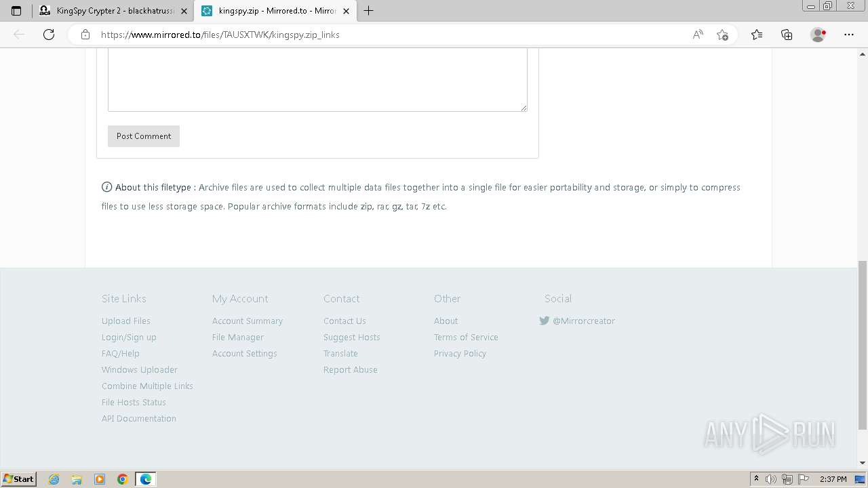Add page to favorites star icon
The height and width of the screenshot is (488, 868).
coord(722,35)
